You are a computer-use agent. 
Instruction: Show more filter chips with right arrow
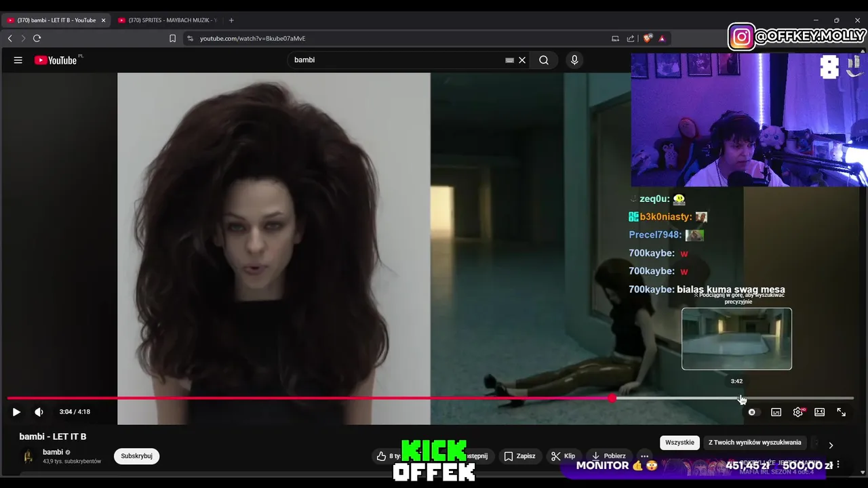pyautogui.click(x=831, y=445)
